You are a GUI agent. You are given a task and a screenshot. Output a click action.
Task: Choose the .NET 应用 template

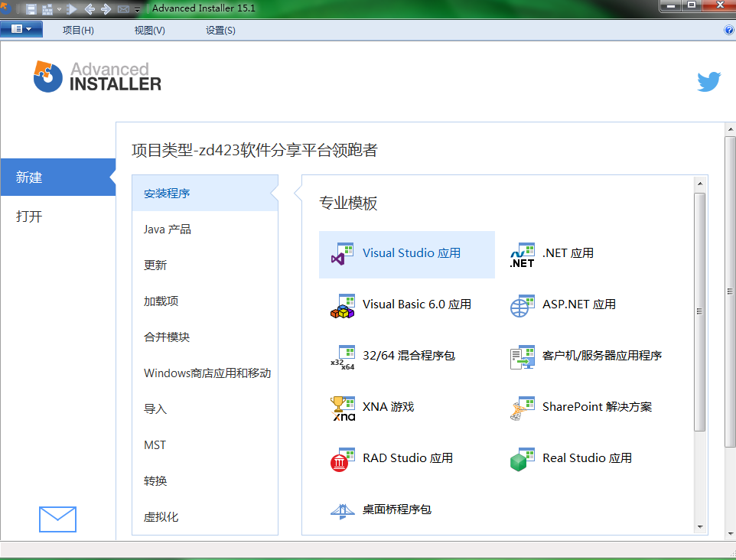(x=567, y=253)
